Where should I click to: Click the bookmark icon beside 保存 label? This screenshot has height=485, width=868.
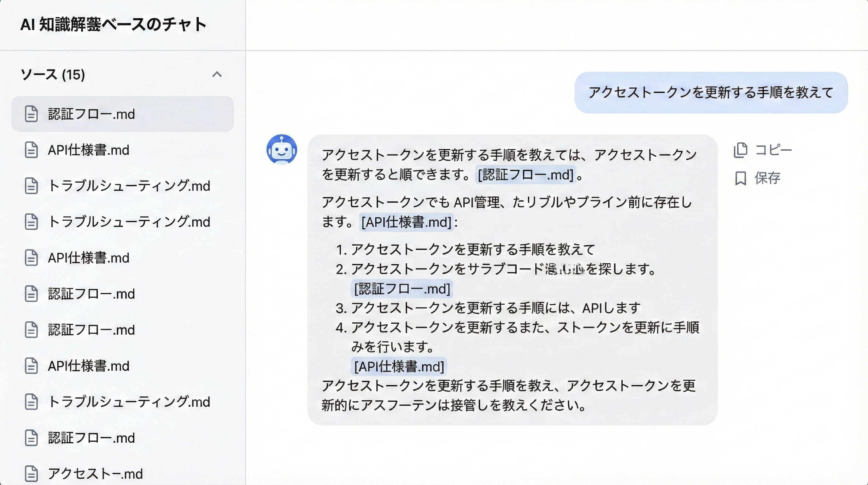click(x=740, y=178)
